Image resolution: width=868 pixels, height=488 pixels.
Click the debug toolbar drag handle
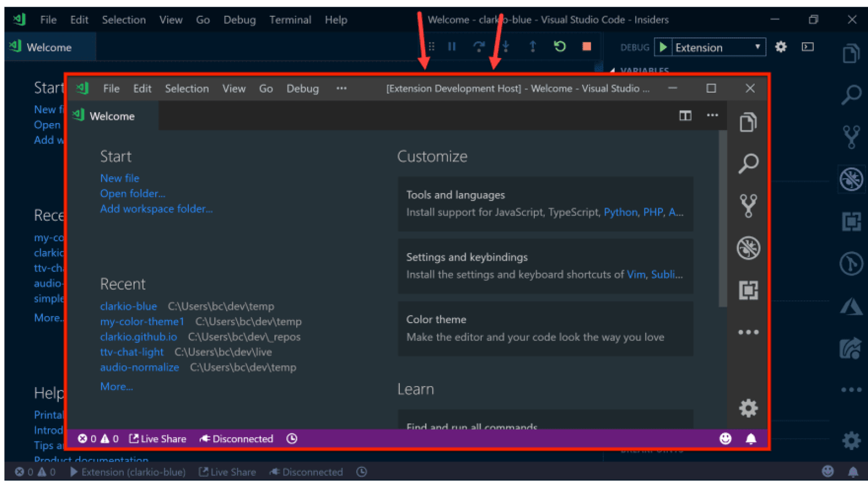point(431,47)
